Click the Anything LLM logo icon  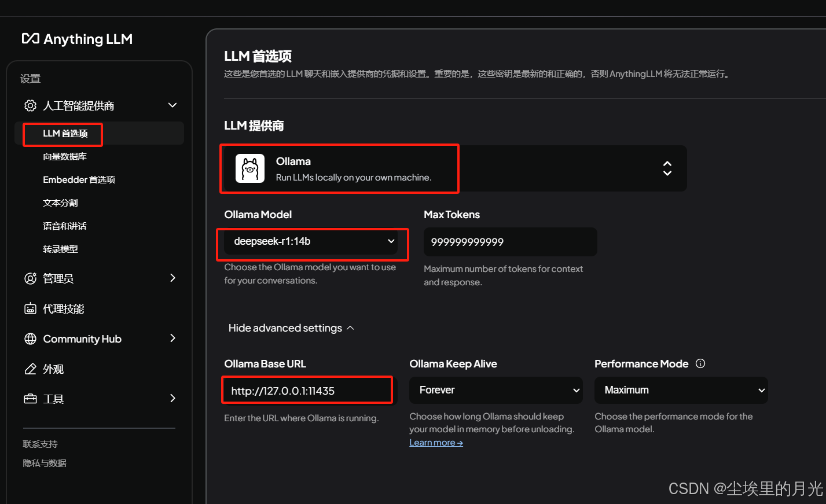pos(30,39)
